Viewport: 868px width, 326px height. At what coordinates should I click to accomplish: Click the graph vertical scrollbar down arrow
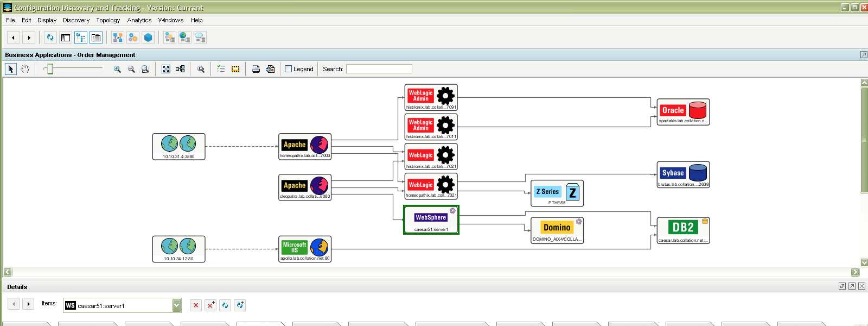click(864, 262)
